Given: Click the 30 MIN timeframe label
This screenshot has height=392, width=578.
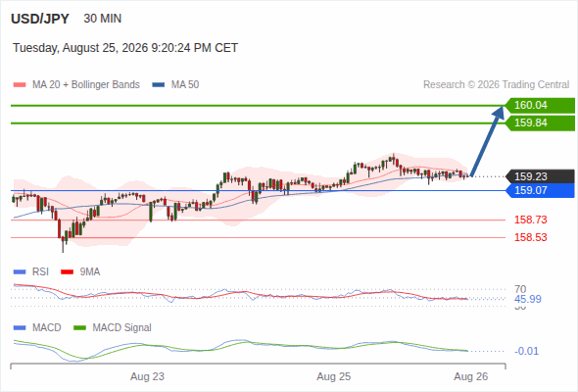Looking at the screenshot, I should tap(103, 19).
